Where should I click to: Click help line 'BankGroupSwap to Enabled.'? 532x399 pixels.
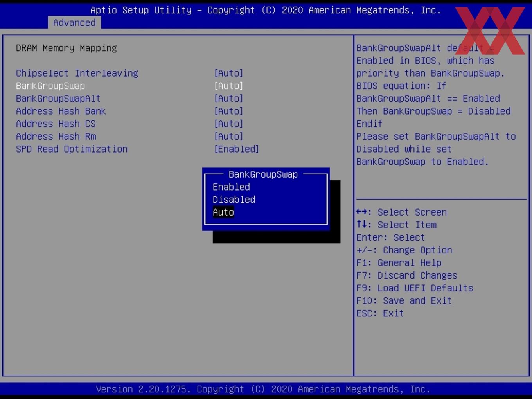point(422,162)
